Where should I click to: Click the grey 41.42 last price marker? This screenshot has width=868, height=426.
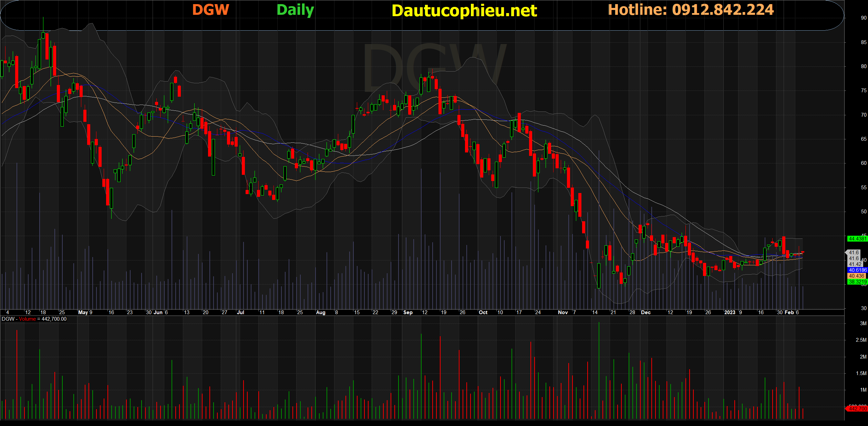click(x=855, y=264)
